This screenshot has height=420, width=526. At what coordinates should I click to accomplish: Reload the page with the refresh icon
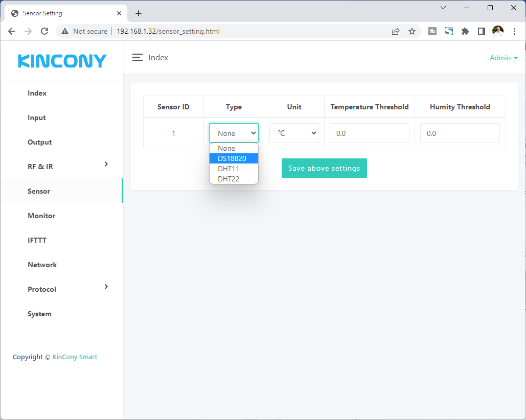[44, 31]
